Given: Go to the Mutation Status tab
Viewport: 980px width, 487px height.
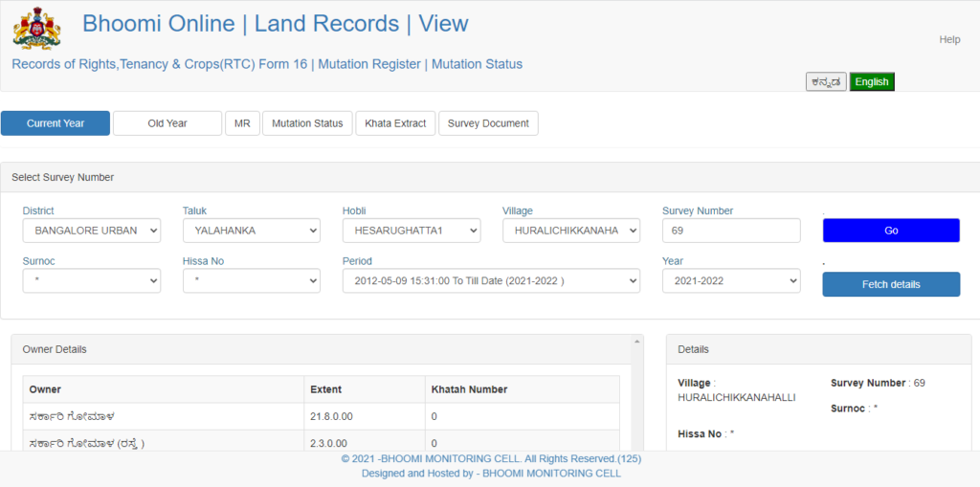Looking at the screenshot, I should point(307,123).
